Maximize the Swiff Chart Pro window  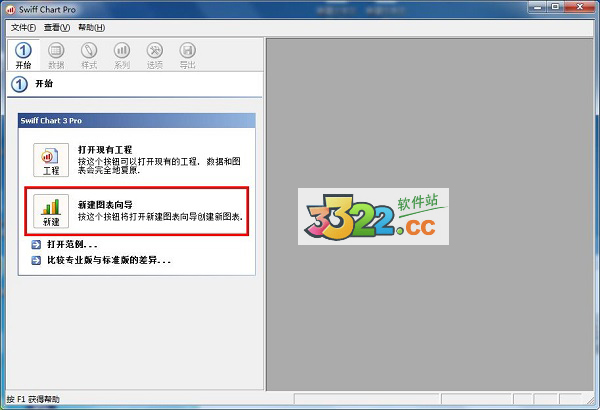click(556, 7)
